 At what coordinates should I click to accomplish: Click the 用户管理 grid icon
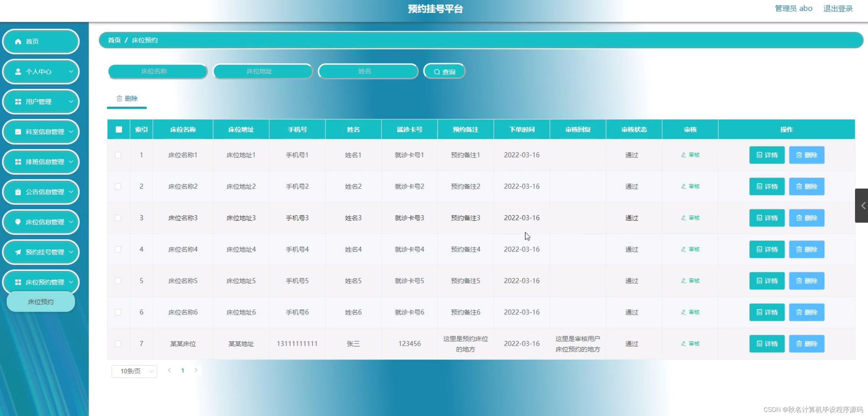[x=18, y=102]
